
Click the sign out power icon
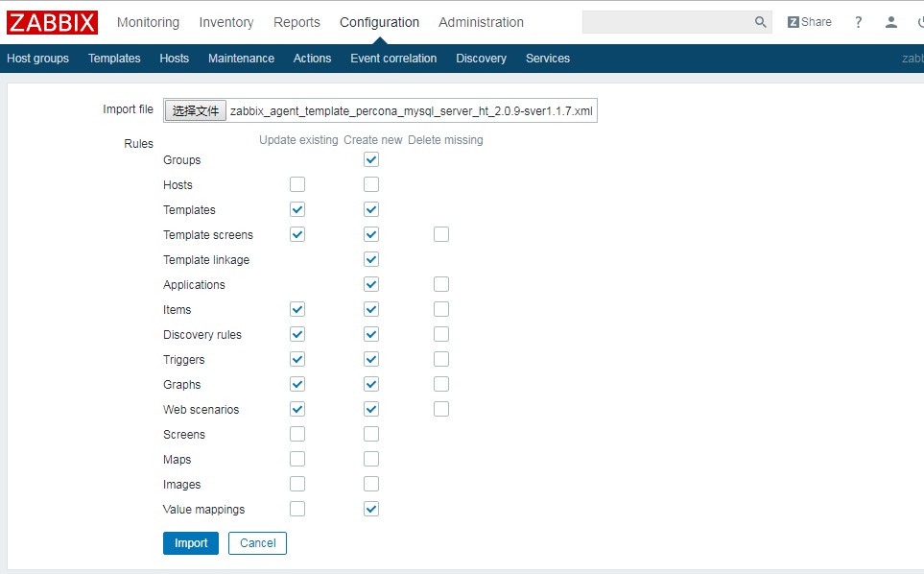[919, 22]
